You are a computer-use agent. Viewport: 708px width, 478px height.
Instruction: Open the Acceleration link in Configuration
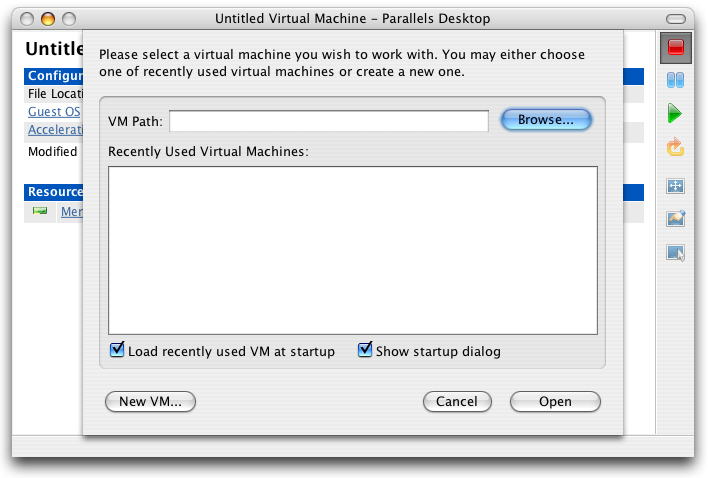(x=55, y=130)
